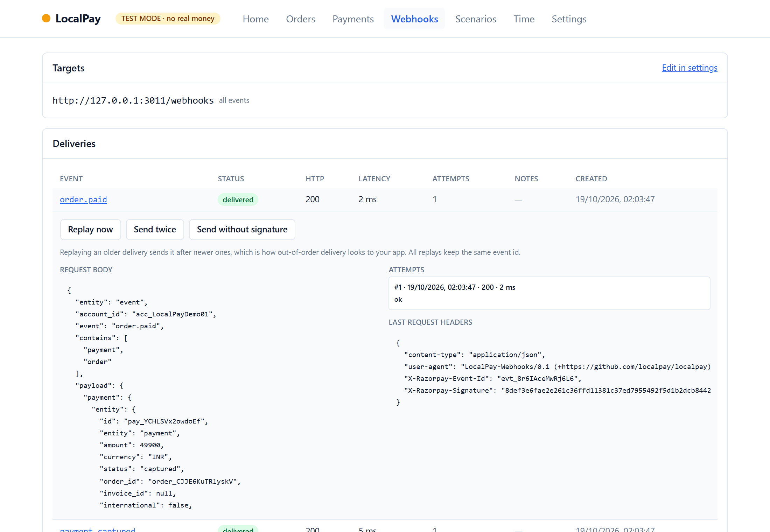Click the Send twice button
Screen dimensions: 770x532
coord(155,230)
